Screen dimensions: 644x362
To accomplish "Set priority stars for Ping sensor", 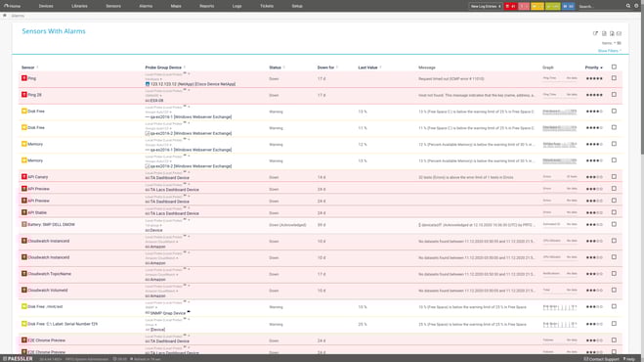I will [x=594, y=78].
